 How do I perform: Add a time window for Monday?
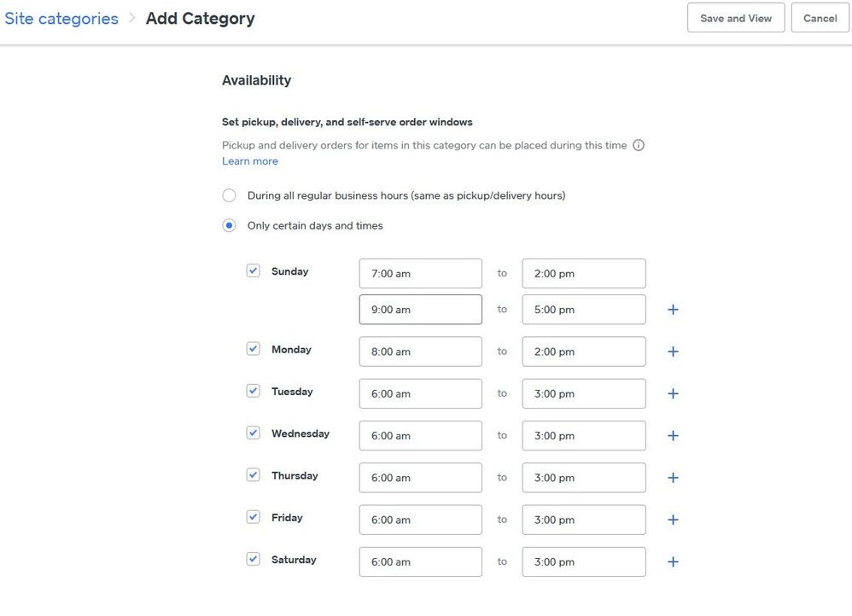point(673,352)
